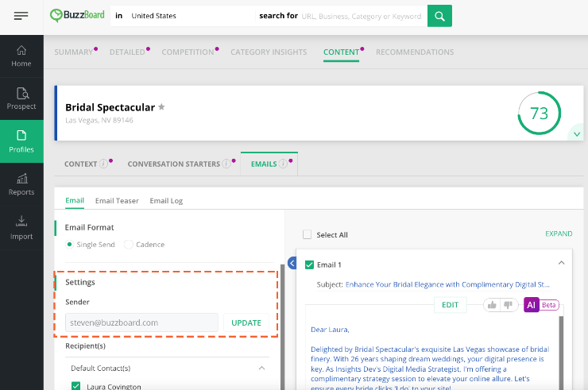Click the Las Vegas, NV 89146 address
Viewport: 588px width, 390px height.
pyautogui.click(x=99, y=120)
